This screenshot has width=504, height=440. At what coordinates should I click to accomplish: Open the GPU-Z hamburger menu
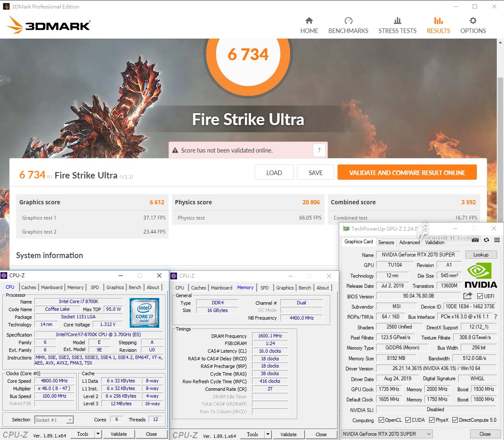tap(497, 240)
